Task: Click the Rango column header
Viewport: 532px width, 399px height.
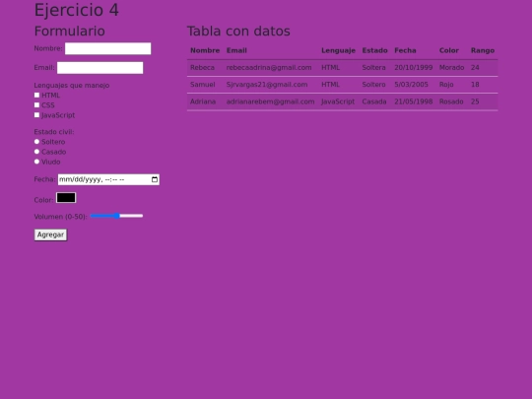Action: pyautogui.click(x=483, y=50)
